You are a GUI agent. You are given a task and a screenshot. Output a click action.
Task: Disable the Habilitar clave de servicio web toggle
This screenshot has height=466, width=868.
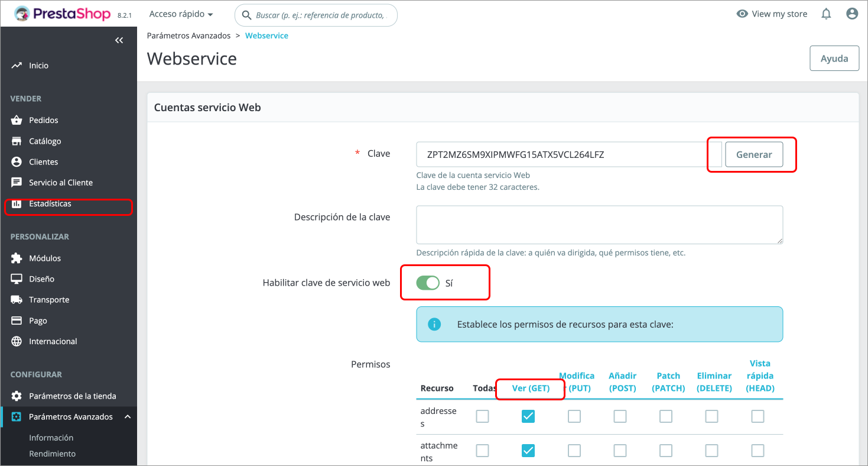(x=427, y=283)
